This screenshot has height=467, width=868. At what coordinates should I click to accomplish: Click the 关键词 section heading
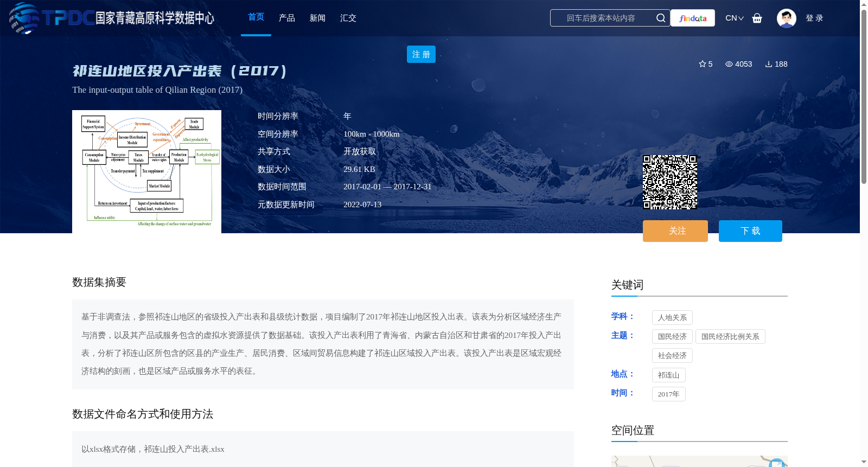[x=627, y=285]
